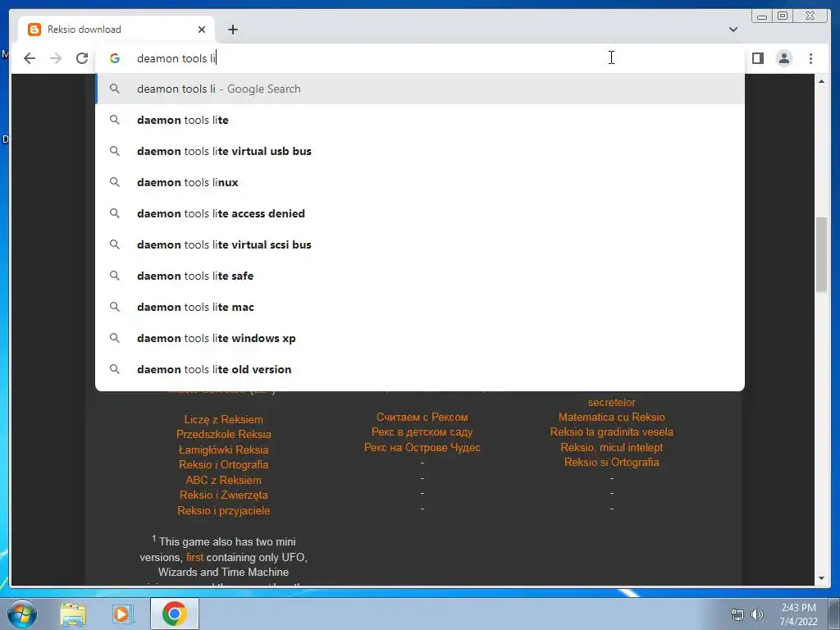Screen dimensions: 840x630
Task: Open the 'Reksio i Zwierzęta' link
Action: (223, 495)
